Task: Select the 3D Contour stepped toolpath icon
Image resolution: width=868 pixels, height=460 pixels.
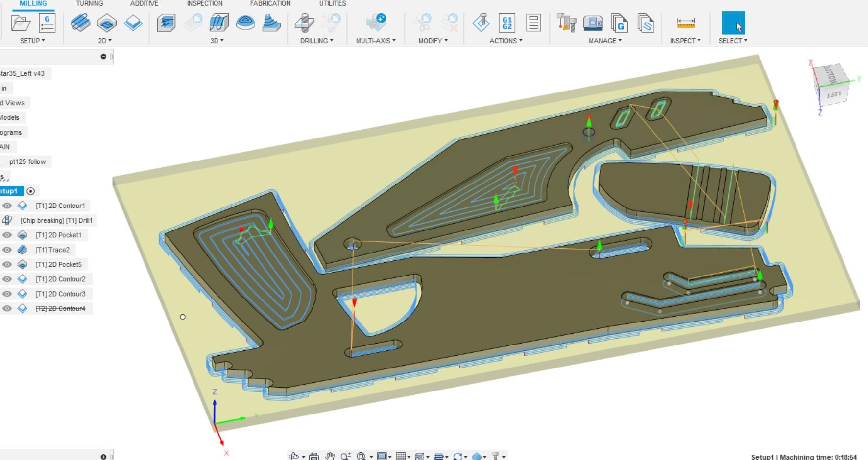Action: pyautogui.click(x=272, y=23)
